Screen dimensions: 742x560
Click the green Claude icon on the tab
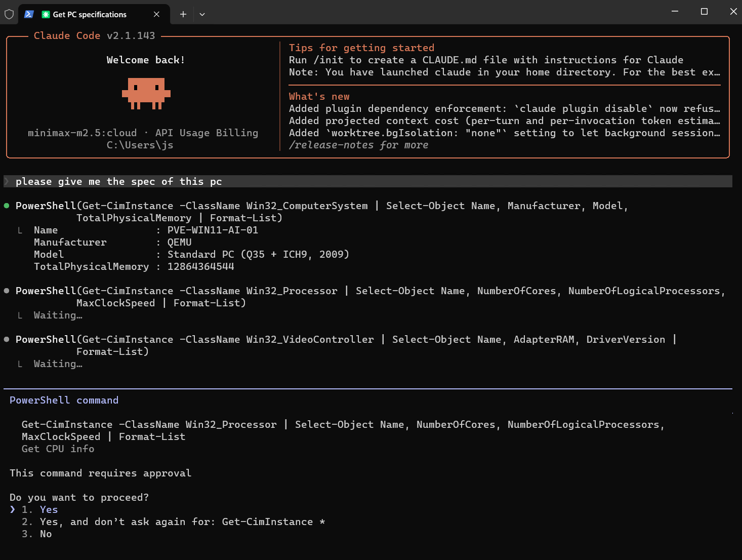(x=46, y=14)
